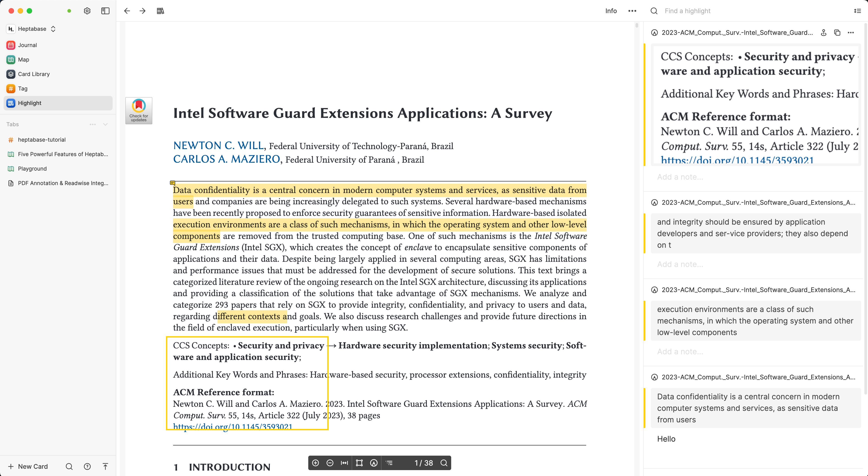The width and height of the screenshot is (868, 476).
Task: Click author link CARLOS A. MAZIERO
Action: point(226,159)
